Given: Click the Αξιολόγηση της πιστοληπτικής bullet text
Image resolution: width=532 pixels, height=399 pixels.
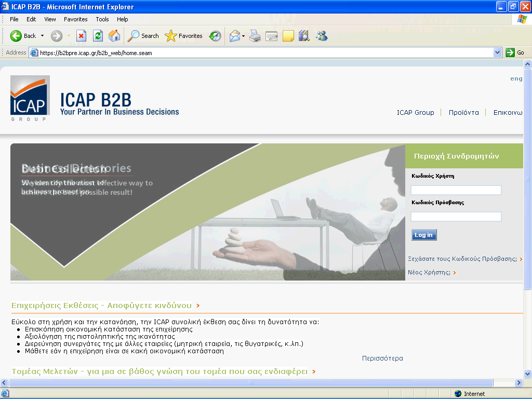Looking at the screenshot, I should tap(100, 337).
